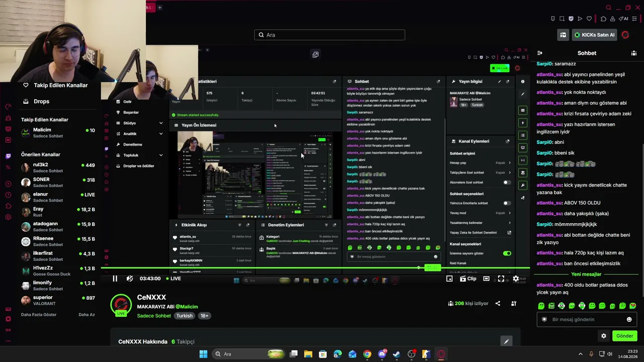Image resolution: width=644 pixels, height=362 pixels.
Task: Open the gift shop icon beside KICKs
Action: pyautogui.click(x=563, y=35)
